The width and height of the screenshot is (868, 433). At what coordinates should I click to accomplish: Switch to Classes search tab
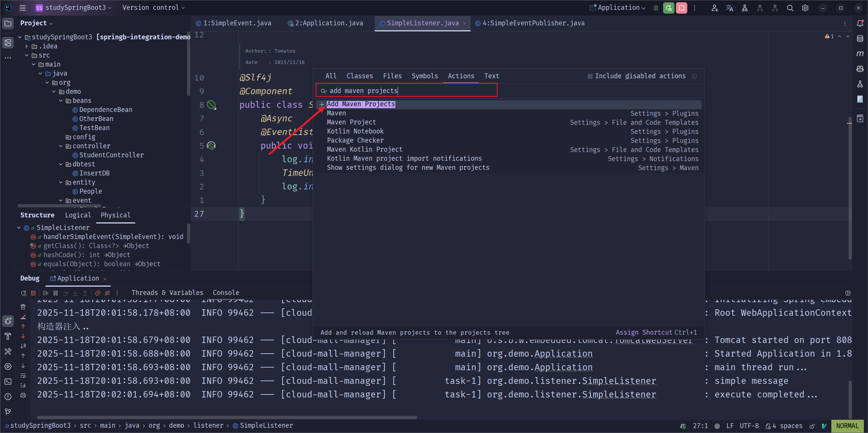click(360, 76)
